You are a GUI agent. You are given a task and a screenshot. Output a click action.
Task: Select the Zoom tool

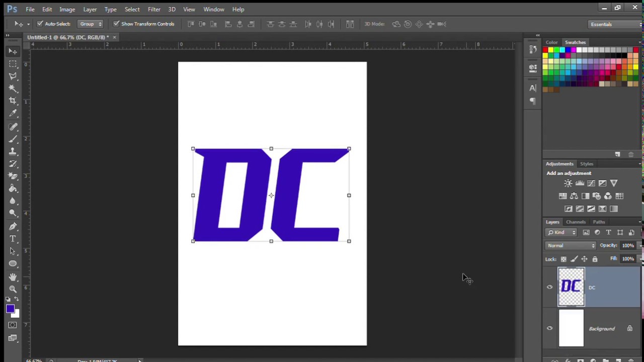pyautogui.click(x=13, y=289)
